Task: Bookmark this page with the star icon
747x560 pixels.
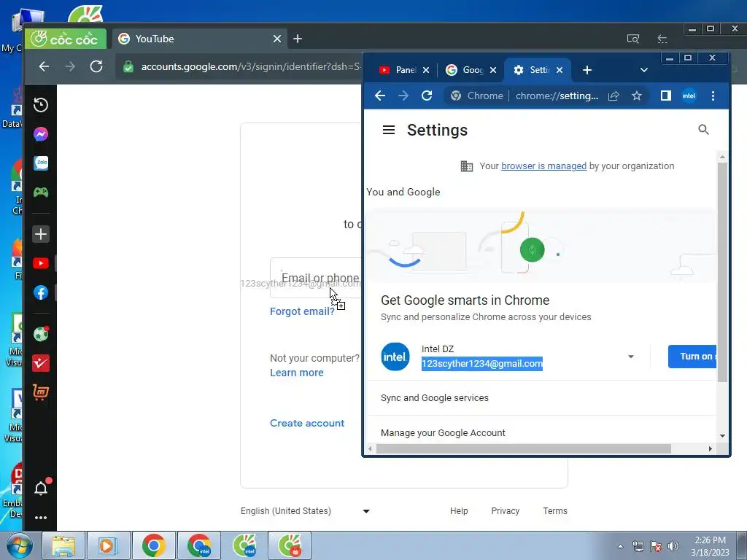Action: coord(636,96)
